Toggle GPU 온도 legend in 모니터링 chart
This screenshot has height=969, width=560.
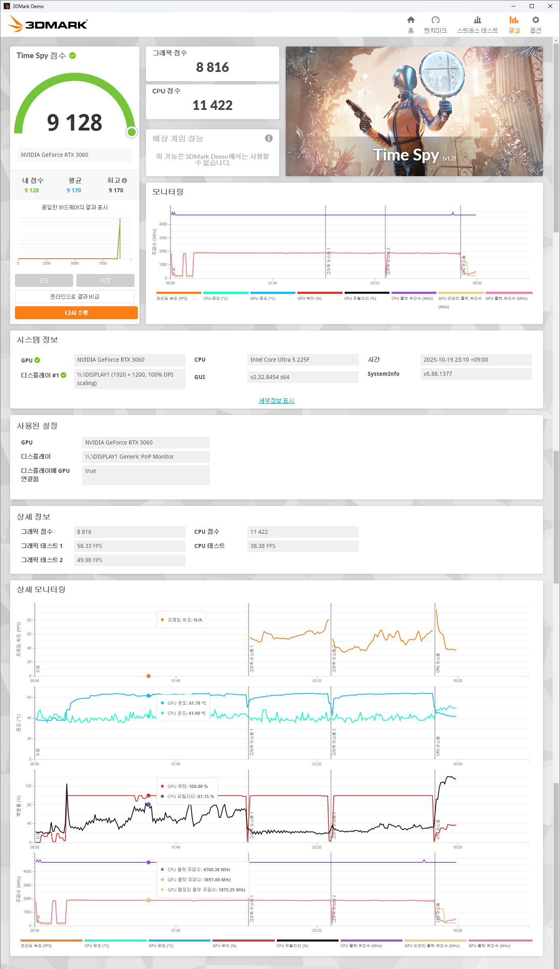click(x=273, y=296)
